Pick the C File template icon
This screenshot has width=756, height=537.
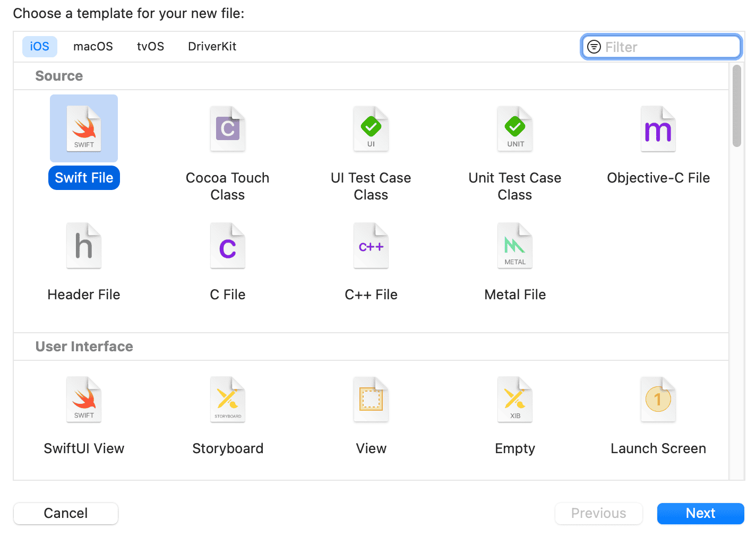228,245
